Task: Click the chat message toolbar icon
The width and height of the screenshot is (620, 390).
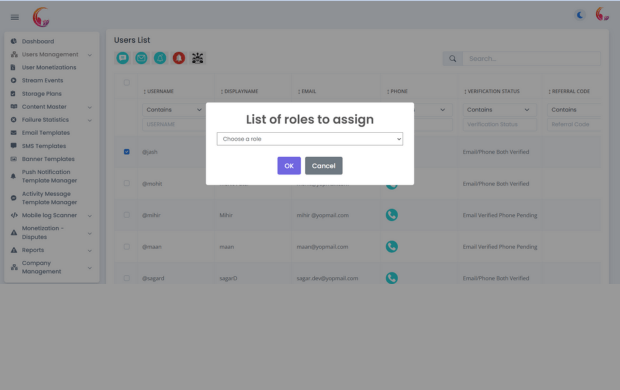Action: [x=123, y=58]
